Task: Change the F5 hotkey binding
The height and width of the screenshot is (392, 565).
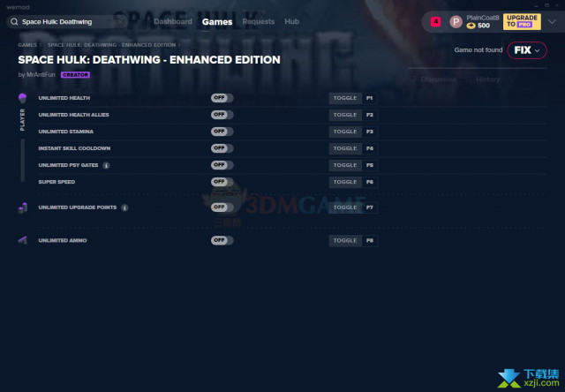Action: click(370, 165)
